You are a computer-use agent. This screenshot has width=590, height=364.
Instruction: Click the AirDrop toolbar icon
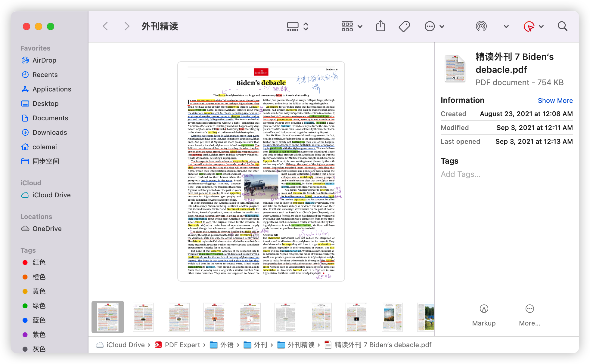(481, 26)
